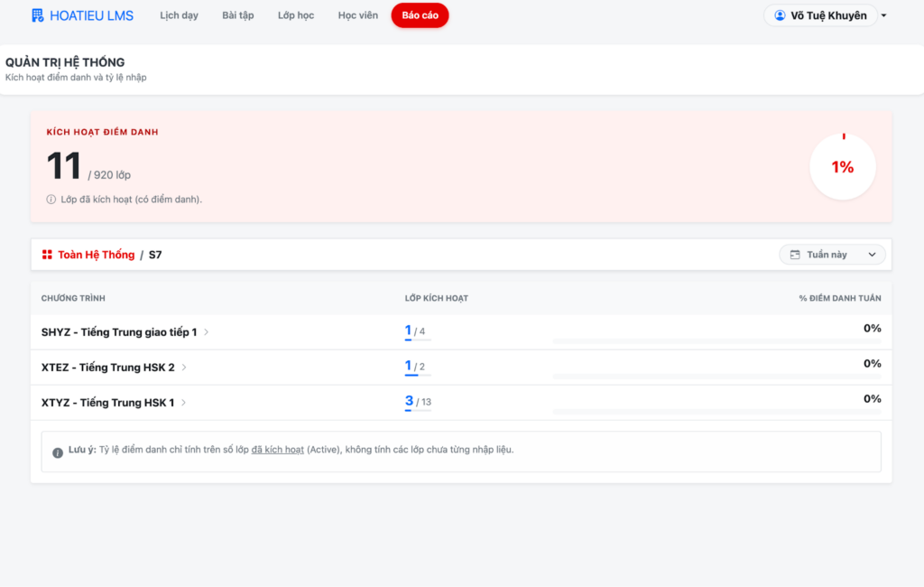The width and height of the screenshot is (924, 587).
Task: Open the Bài tập menu item
Action: pyautogui.click(x=236, y=15)
